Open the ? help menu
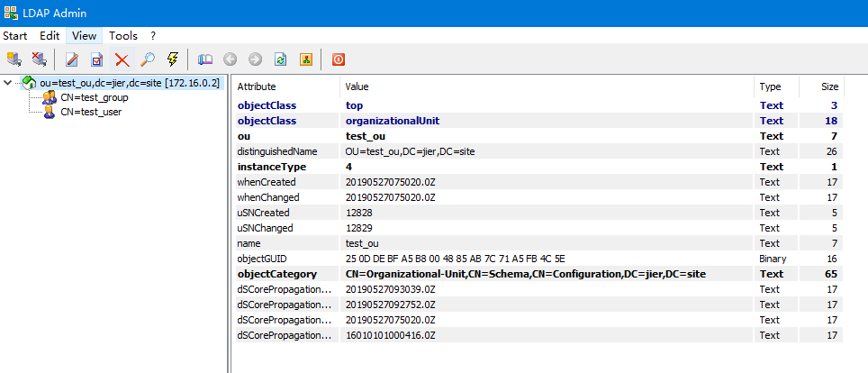Screen dimensions: 868x373 153,35
